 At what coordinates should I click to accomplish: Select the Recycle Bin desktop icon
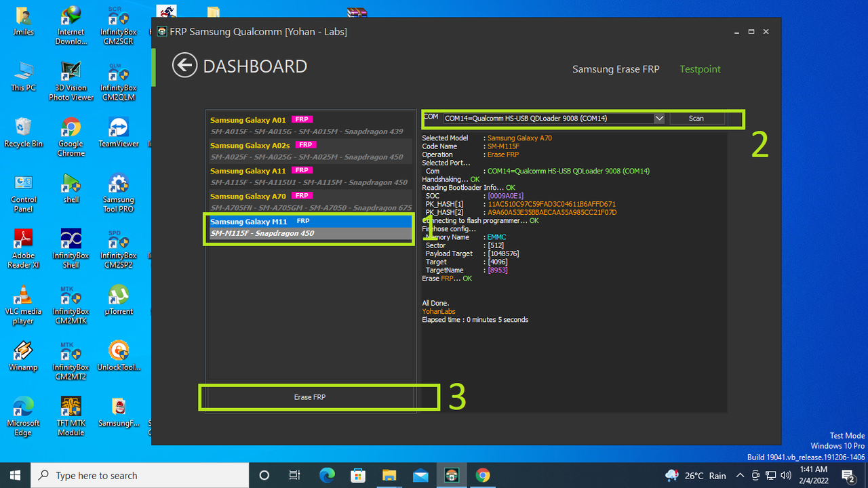pyautogui.click(x=23, y=132)
